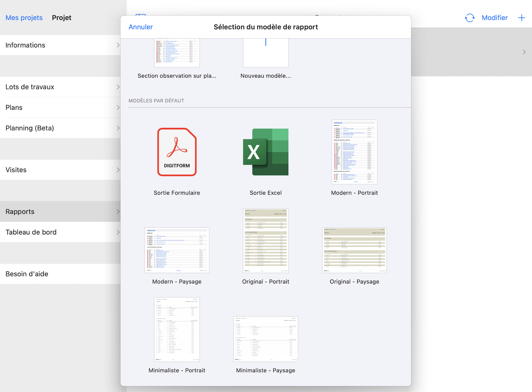Select the Excel Sortie Excel icon

pos(265,152)
